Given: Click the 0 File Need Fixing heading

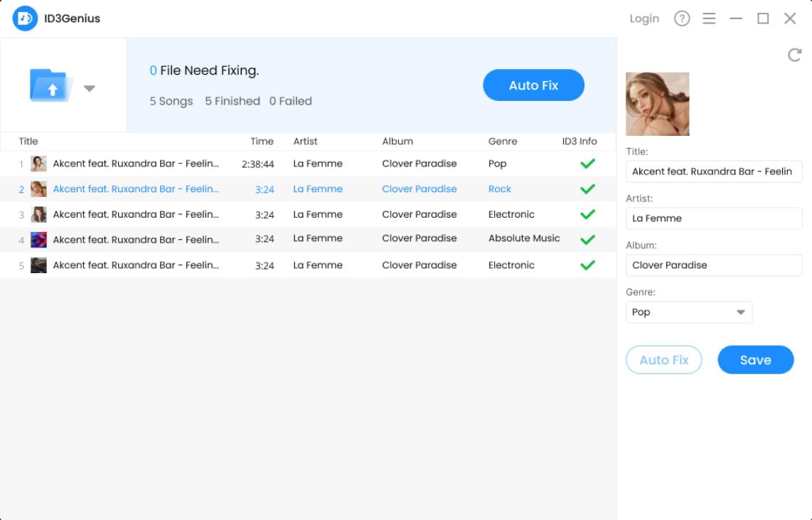Looking at the screenshot, I should [x=204, y=70].
